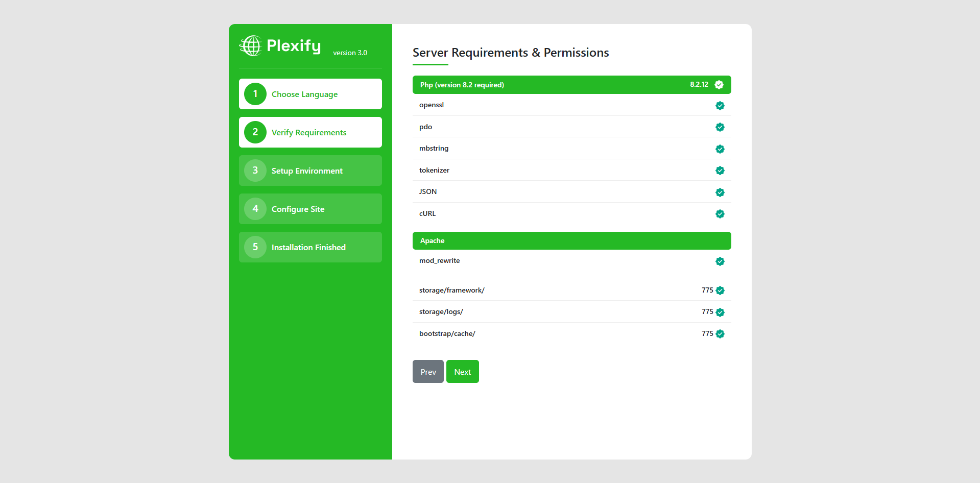Image resolution: width=980 pixels, height=483 pixels.
Task: Click the tokenizer verified check icon
Action: pyautogui.click(x=720, y=171)
